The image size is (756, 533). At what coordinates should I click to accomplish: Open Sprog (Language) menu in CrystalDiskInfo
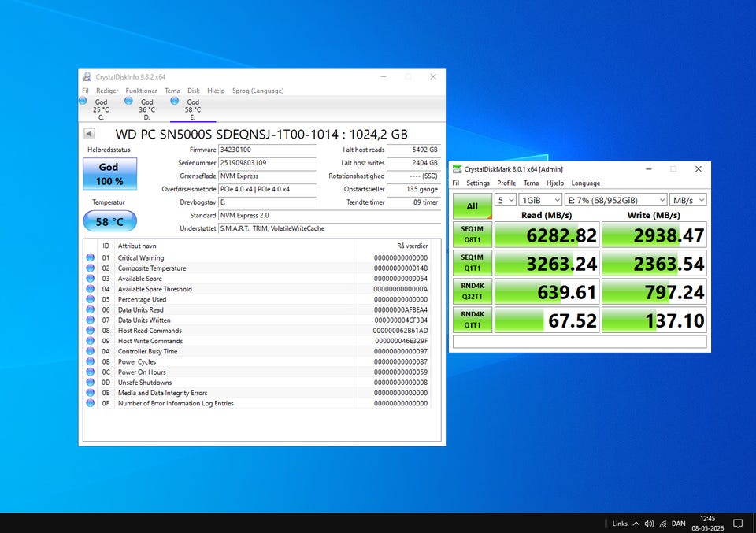pos(258,91)
